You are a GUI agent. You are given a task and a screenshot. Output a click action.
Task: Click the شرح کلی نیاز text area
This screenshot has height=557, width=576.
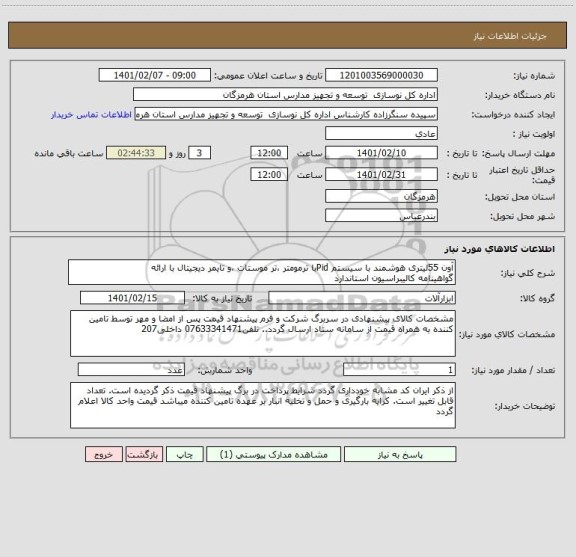click(x=262, y=272)
